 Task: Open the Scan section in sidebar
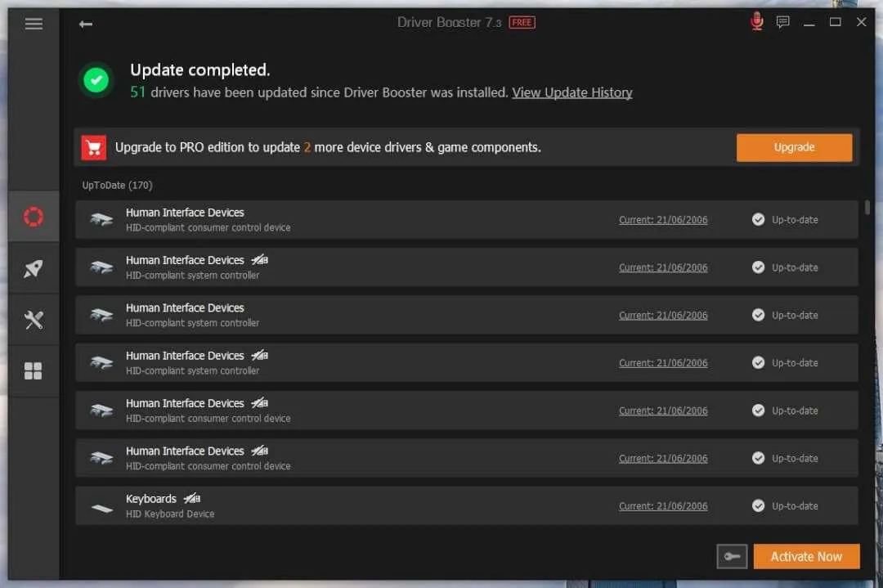coord(34,217)
